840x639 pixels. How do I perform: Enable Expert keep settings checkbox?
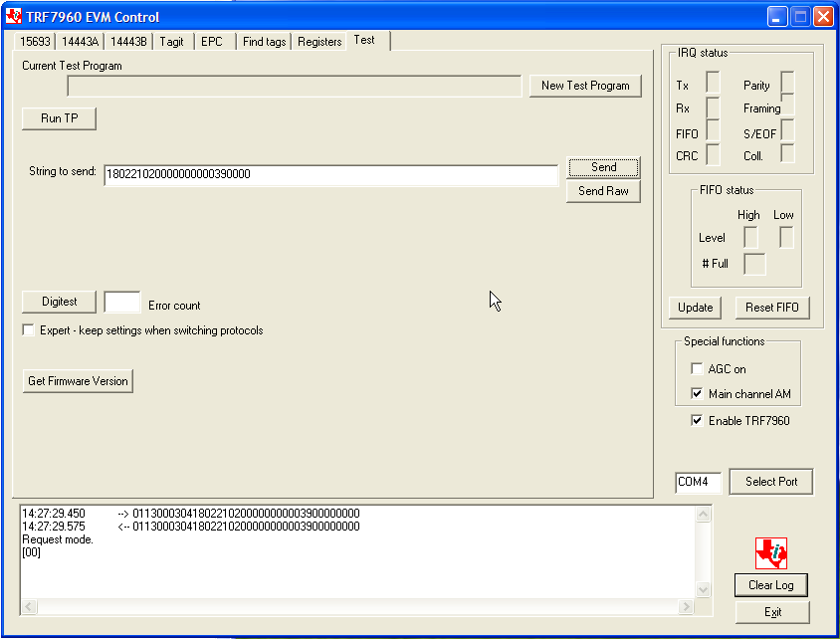coord(29,329)
